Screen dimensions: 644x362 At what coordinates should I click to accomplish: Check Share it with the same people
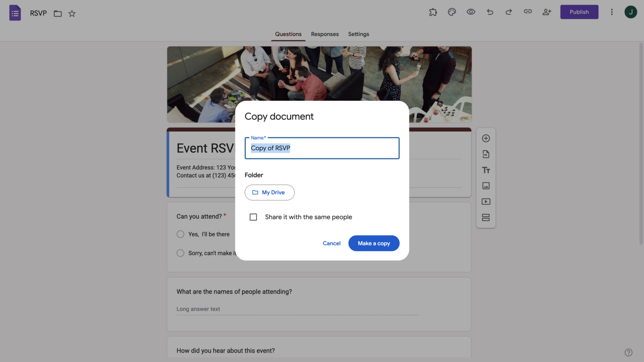click(x=253, y=217)
